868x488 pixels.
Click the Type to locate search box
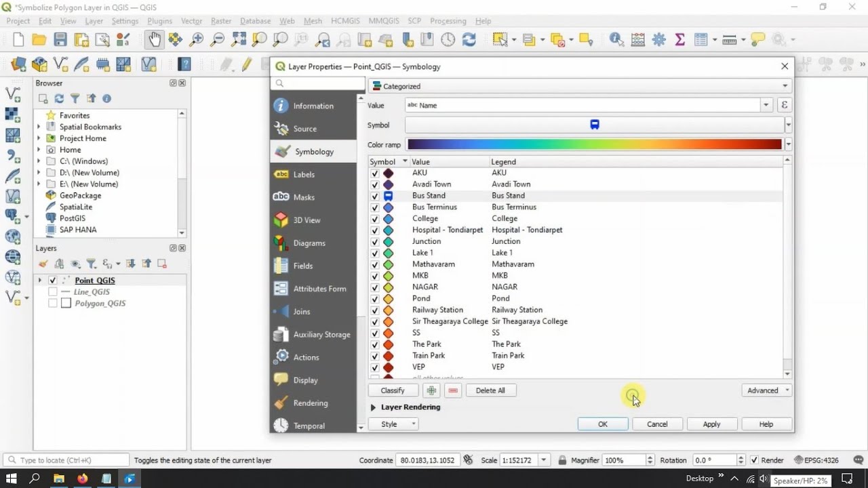[66, 460]
